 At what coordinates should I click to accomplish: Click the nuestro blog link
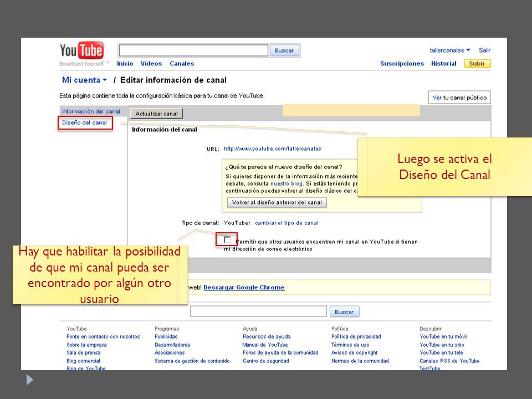point(287,183)
